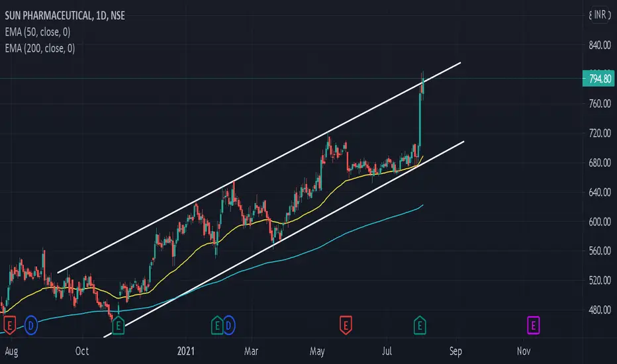This screenshot has height=364, width=617.
Task: Click the 600.00 price axis label
Action: pos(600,222)
